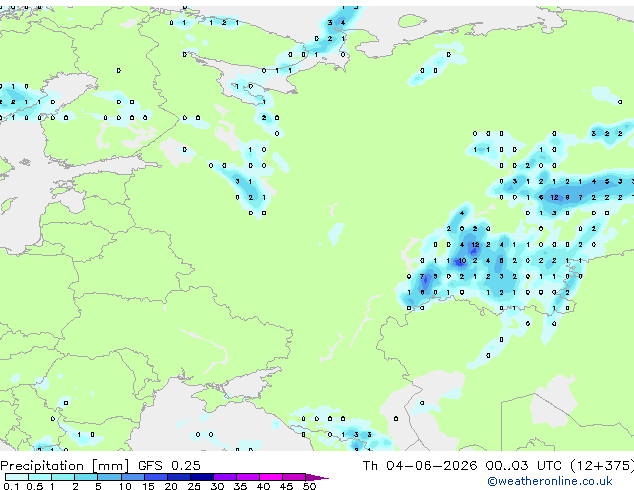This screenshot has height=490, width=634.
Task: Click the 45–50 mm legend color swatch
Action: click(x=294, y=477)
